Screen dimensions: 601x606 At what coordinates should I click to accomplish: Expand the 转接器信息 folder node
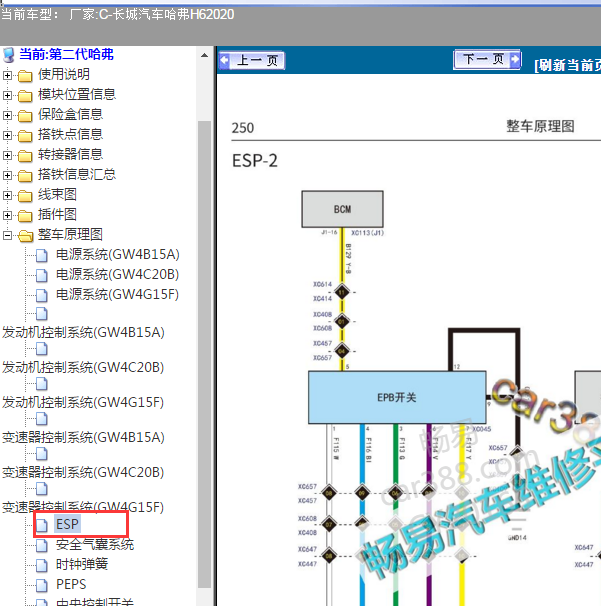[7, 155]
